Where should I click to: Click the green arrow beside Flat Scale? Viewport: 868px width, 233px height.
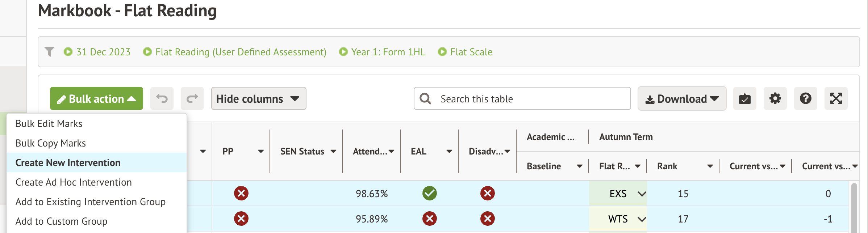click(442, 52)
